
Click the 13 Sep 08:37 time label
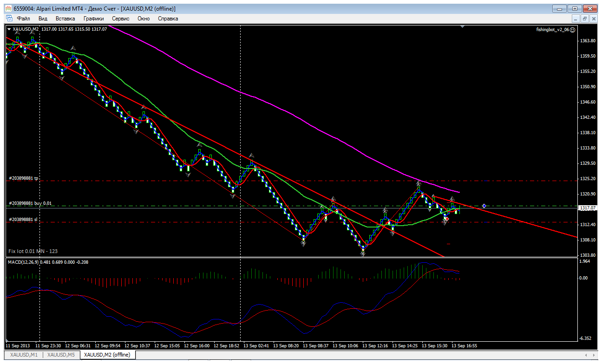click(316, 346)
